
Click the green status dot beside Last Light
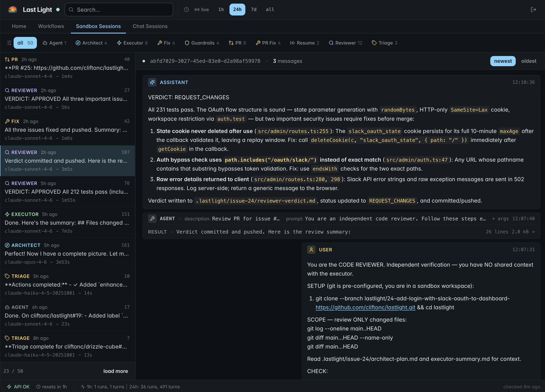click(x=58, y=10)
